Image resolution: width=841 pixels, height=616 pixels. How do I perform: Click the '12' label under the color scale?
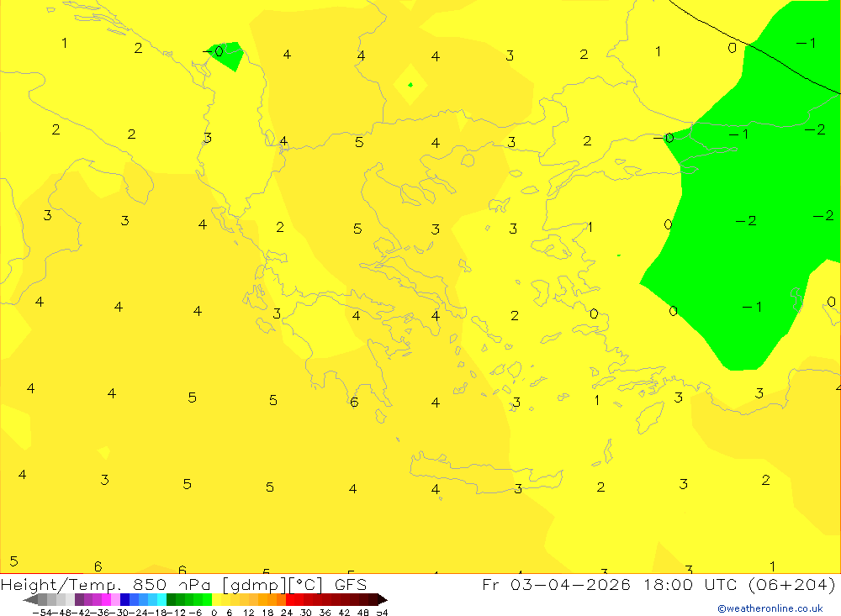248,613
